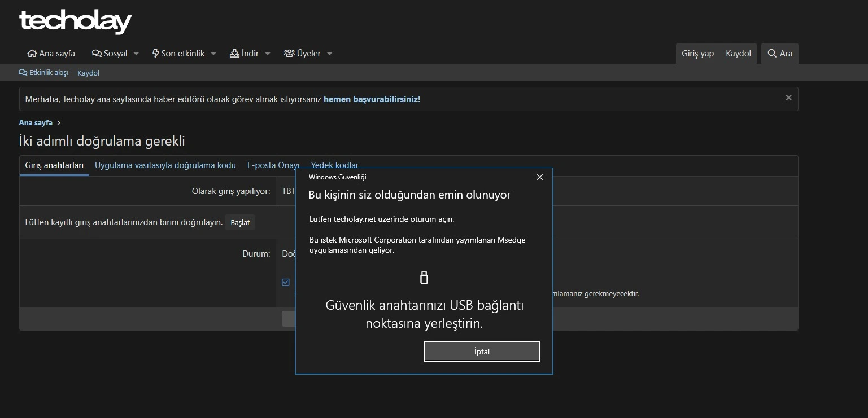Image resolution: width=868 pixels, height=418 pixels.
Task: Open the Üyeler menu item
Action: coord(302,54)
